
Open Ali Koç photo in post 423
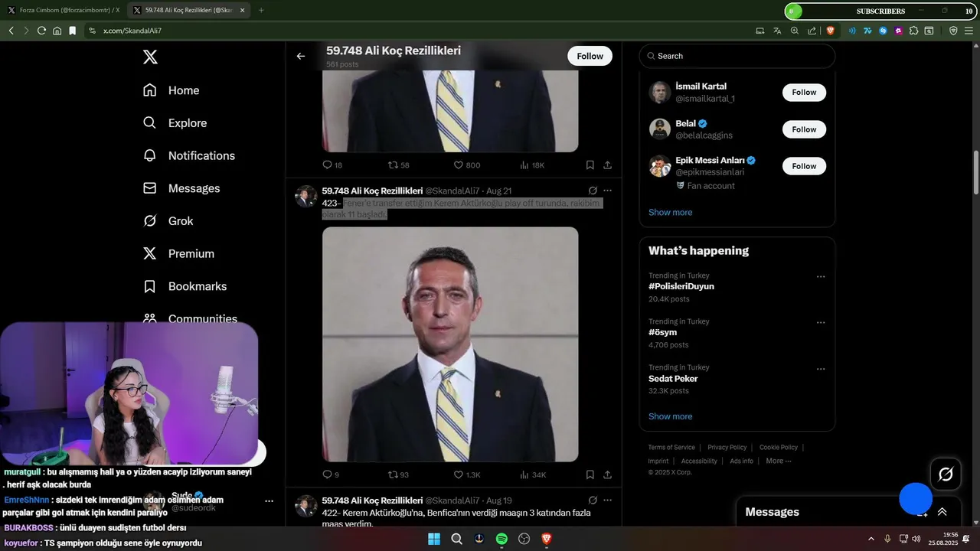[450, 344]
